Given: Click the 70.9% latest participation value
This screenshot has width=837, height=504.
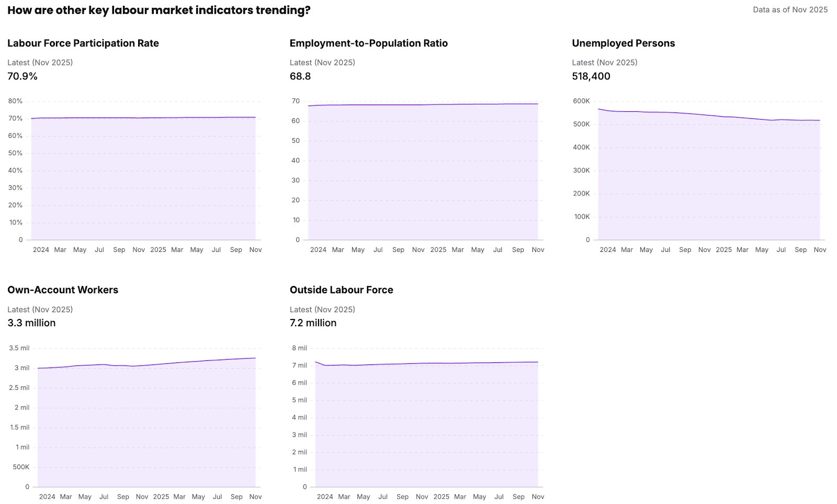Looking at the screenshot, I should (22, 76).
